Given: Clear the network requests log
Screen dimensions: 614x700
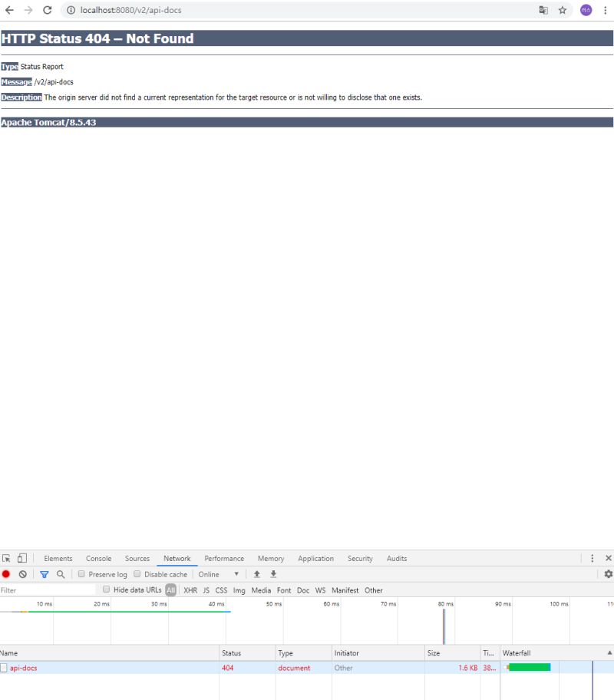Looking at the screenshot, I should tap(22, 574).
